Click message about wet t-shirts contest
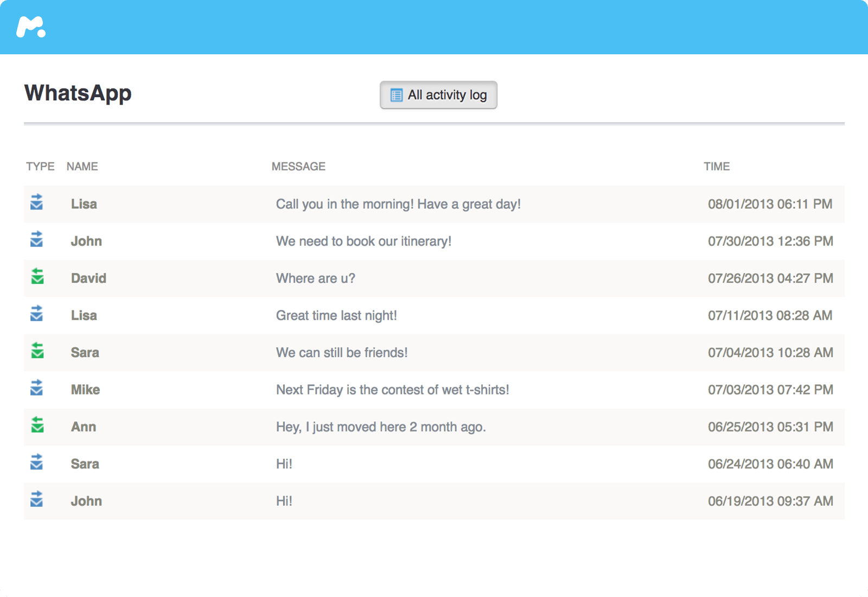This screenshot has width=868, height=597. (x=392, y=390)
